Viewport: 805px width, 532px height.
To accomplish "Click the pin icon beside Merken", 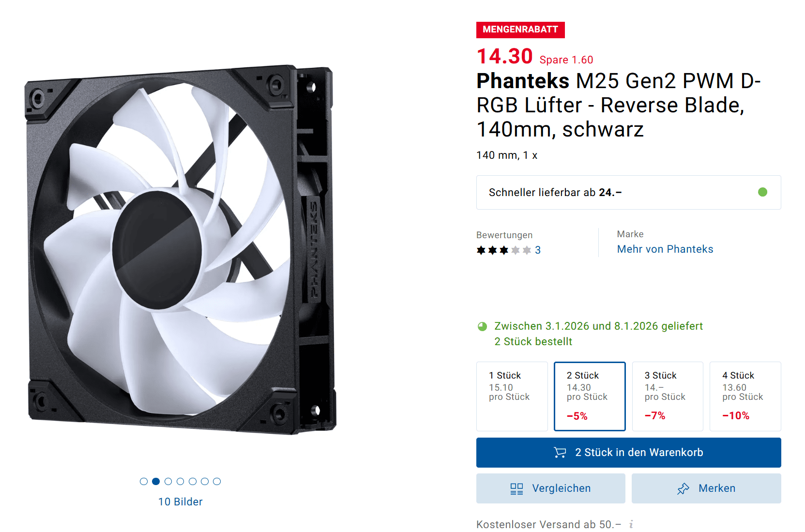I will pos(683,489).
